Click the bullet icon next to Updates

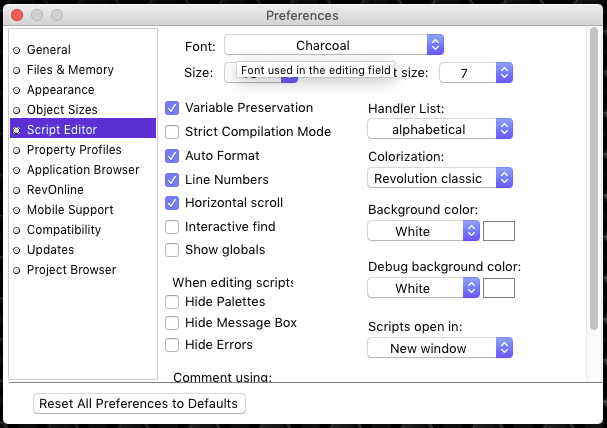(16, 250)
